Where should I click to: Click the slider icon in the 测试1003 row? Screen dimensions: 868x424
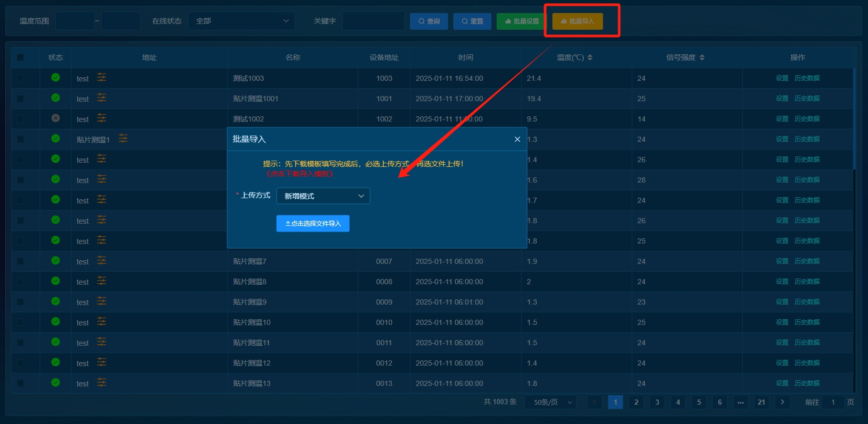tap(102, 78)
